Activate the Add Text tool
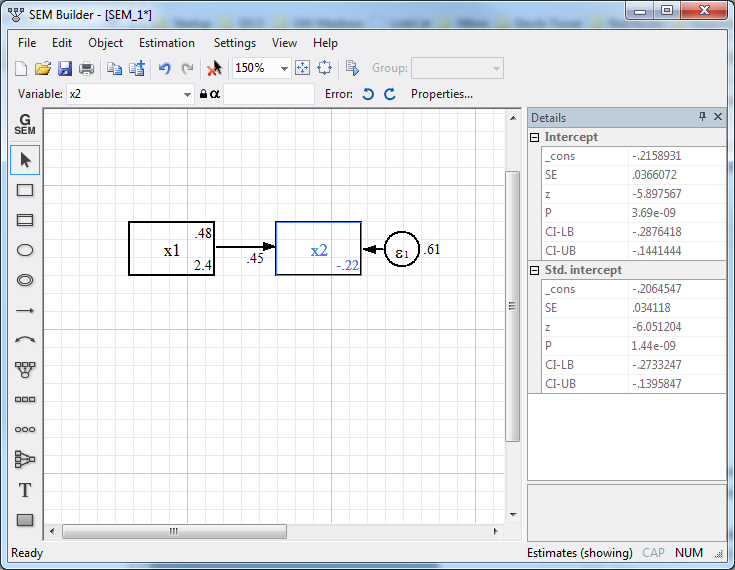The width and height of the screenshot is (735, 570). [25, 490]
